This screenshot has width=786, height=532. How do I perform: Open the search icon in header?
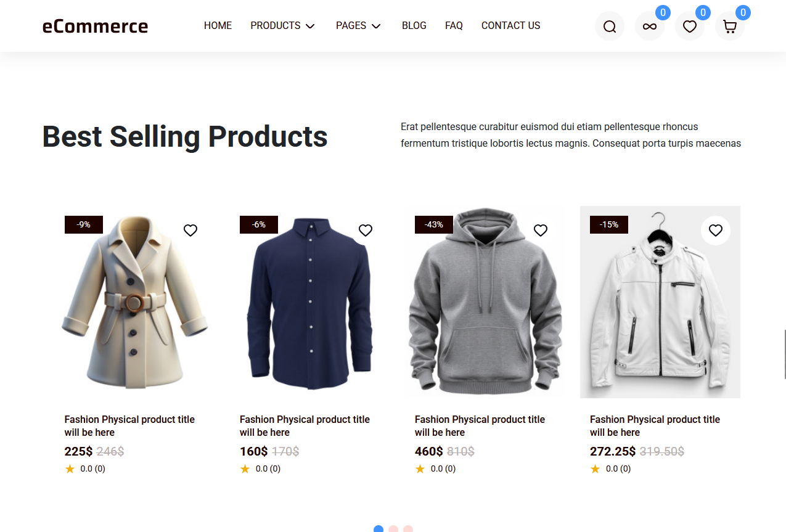(609, 27)
